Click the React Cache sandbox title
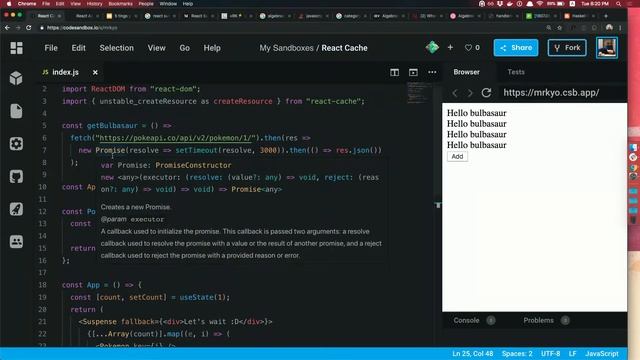The width and height of the screenshot is (640, 360). 344,48
